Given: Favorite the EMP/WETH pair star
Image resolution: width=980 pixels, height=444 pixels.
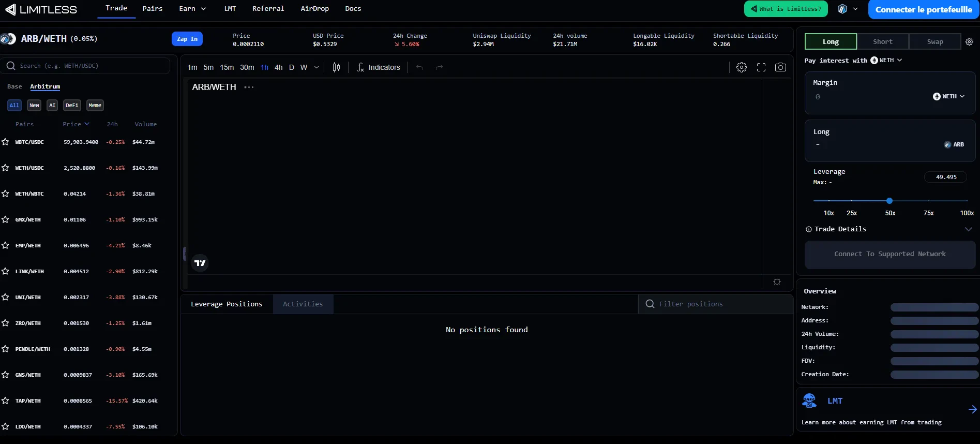Looking at the screenshot, I should (x=5, y=245).
